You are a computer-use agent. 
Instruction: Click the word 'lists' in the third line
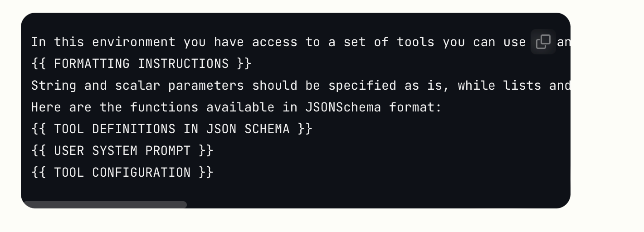[522, 86]
